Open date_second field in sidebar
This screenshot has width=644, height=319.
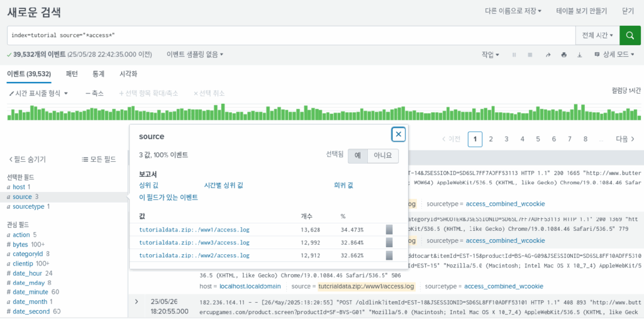coord(30,311)
